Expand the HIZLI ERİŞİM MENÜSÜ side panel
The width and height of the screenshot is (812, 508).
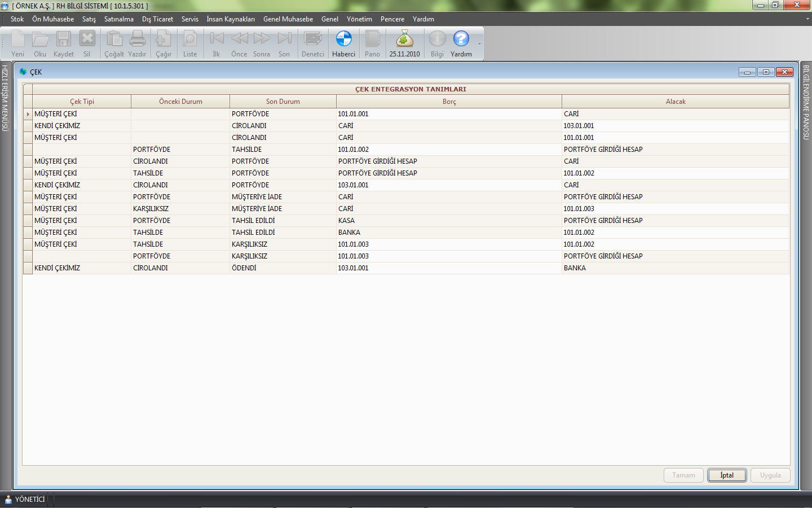point(5,99)
